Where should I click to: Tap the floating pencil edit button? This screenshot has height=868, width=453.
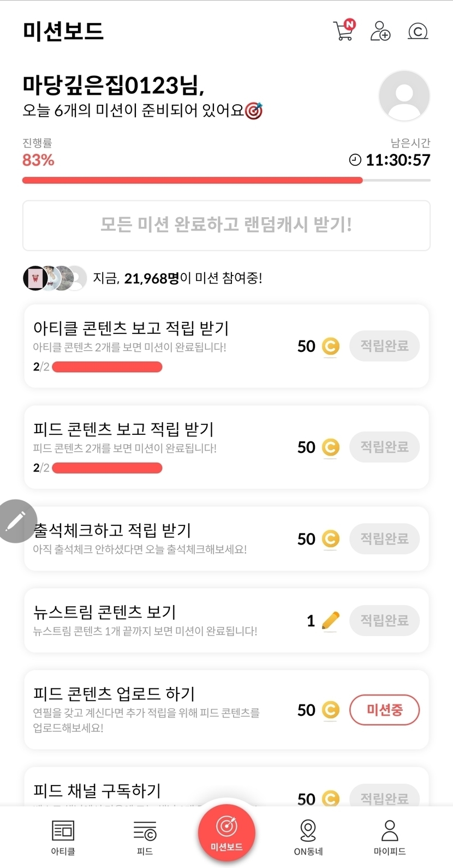pyautogui.click(x=16, y=521)
